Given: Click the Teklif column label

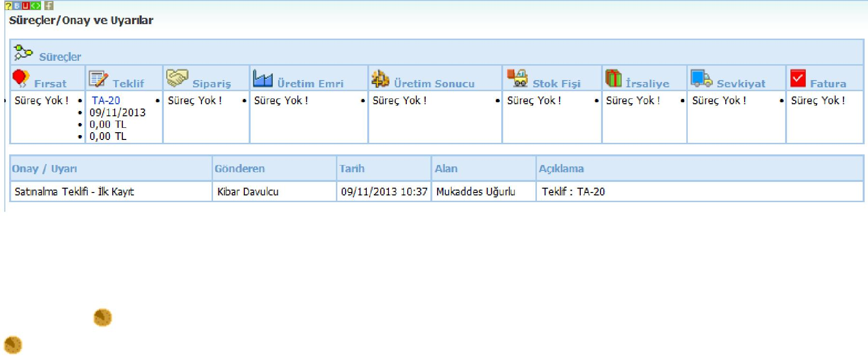Looking at the screenshot, I should [128, 83].
